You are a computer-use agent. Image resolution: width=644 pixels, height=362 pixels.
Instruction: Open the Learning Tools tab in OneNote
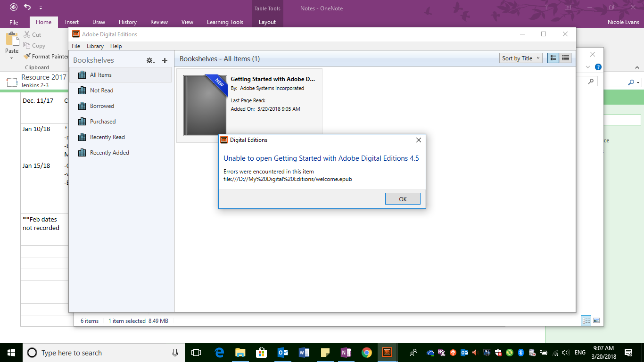click(x=225, y=22)
